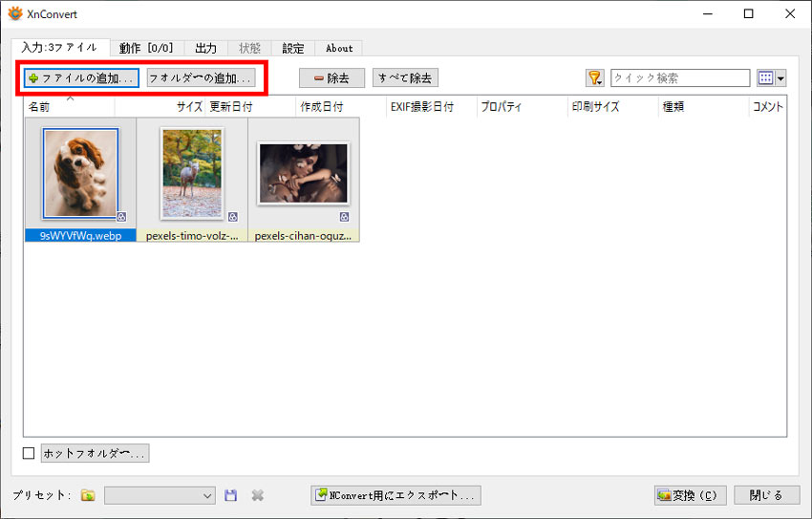812x519 pixels.
Task: Open the 出力 tab
Action: [x=205, y=48]
